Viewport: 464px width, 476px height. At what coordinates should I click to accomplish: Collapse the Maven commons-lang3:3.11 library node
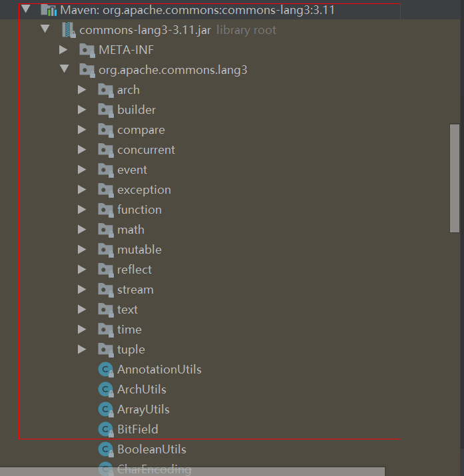coord(26,9)
